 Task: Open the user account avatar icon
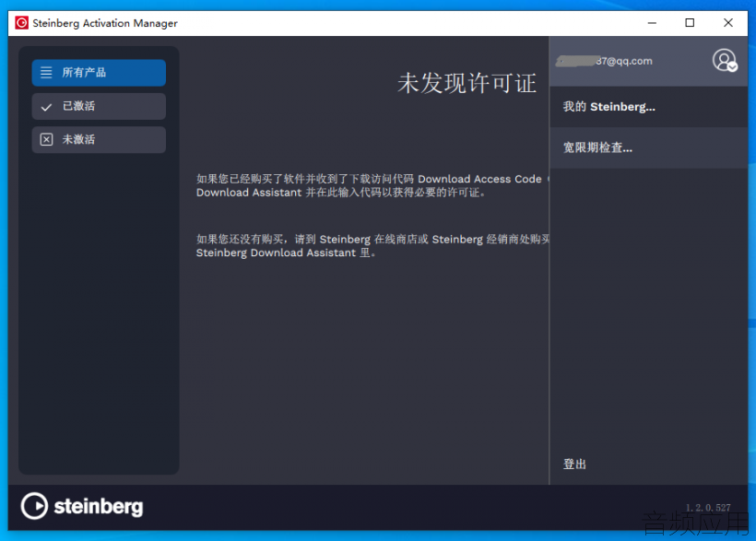coord(725,61)
